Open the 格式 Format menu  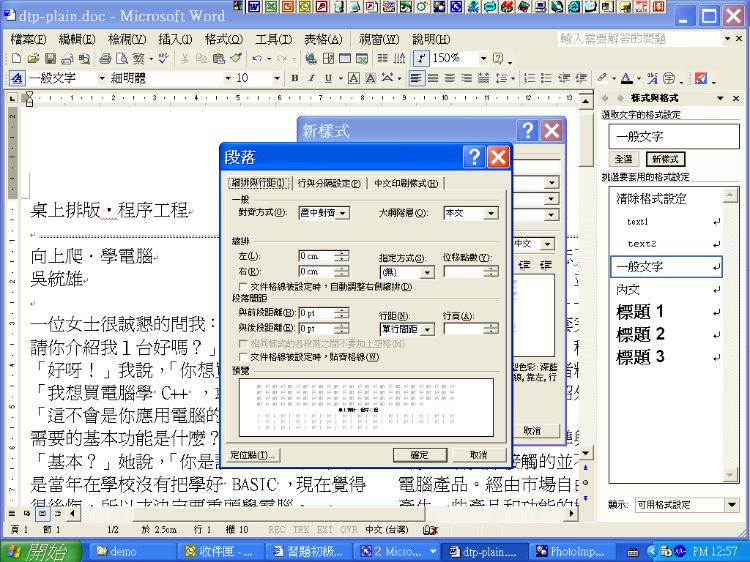pyautogui.click(x=224, y=39)
